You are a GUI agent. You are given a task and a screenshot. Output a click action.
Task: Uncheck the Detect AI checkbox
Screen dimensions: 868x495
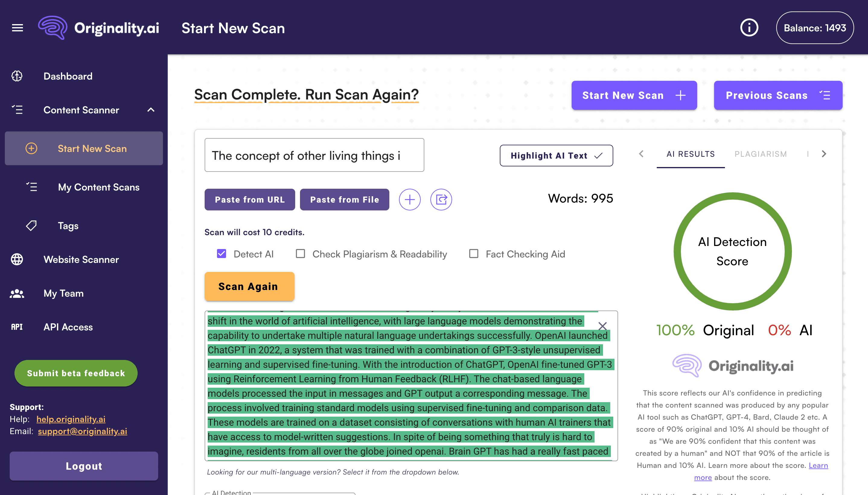[222, 254]
